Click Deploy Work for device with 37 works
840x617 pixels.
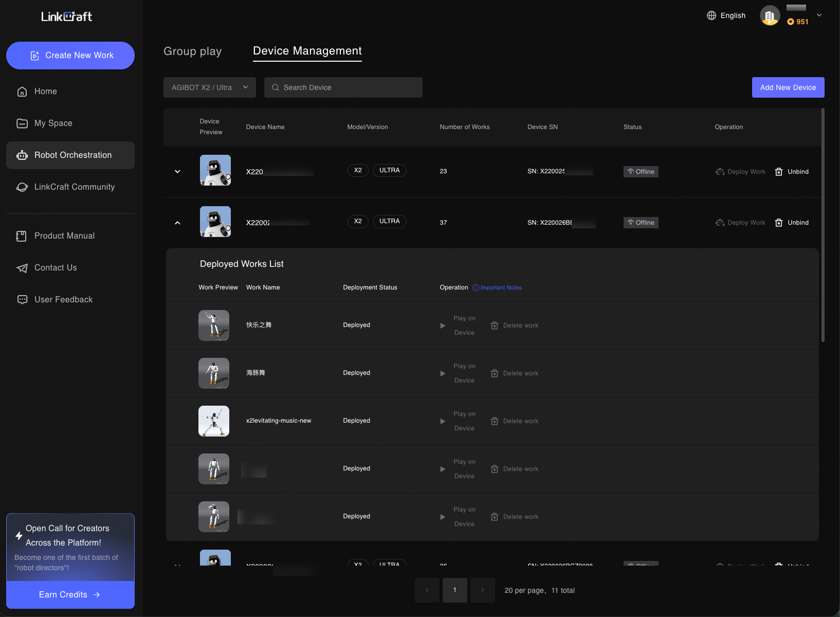pos(740,223)
